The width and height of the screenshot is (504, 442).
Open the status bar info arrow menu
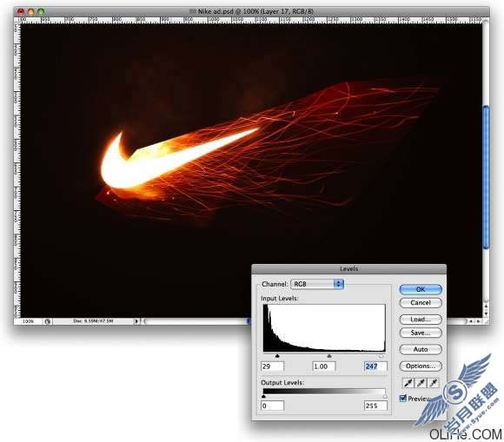pos(136,321)
